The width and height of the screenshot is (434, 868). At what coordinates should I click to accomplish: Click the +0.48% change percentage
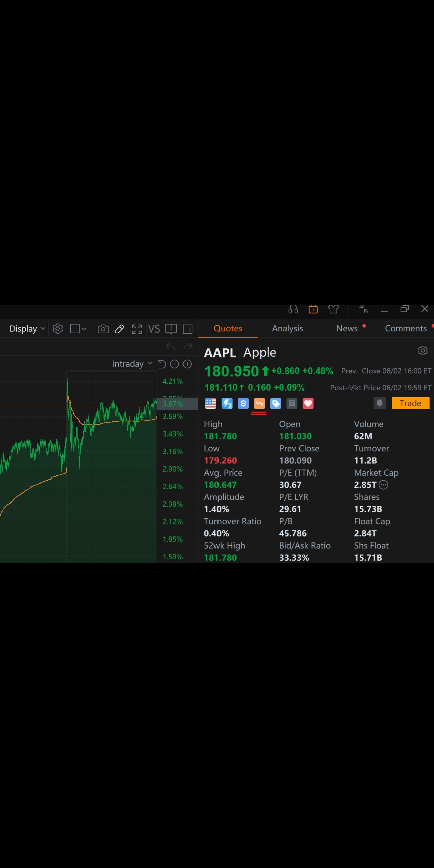(318, 371)
